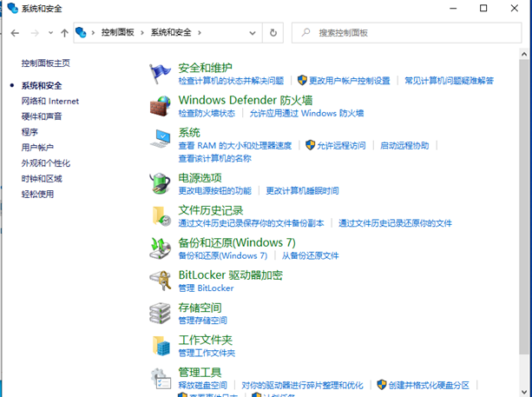Go to 控制面板主页
Screen dimensions: 532x397
tap(46, 63)
